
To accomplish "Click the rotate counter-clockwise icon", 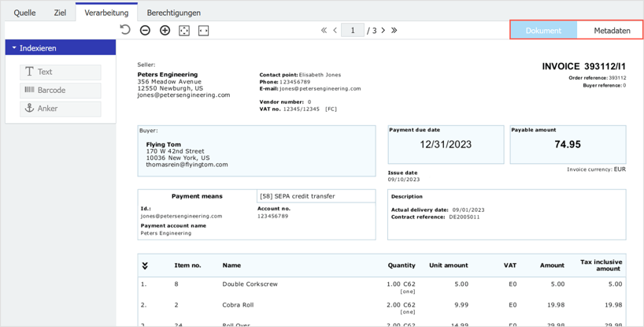I will tap(125, 30).
